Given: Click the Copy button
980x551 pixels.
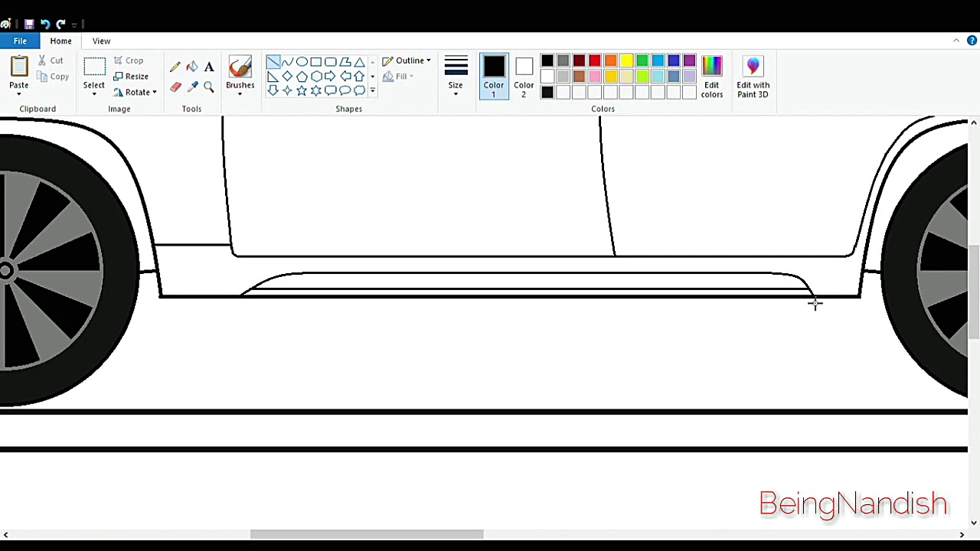Looking at the screenshot, I should pyautogui.click(x=53, y=77).
